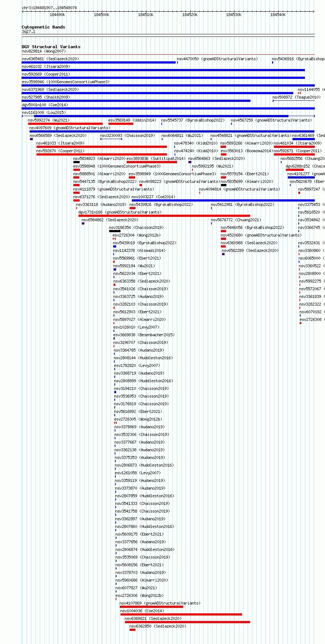
Task: Click the Cytogenetic Bands track title
Action: 43,27
